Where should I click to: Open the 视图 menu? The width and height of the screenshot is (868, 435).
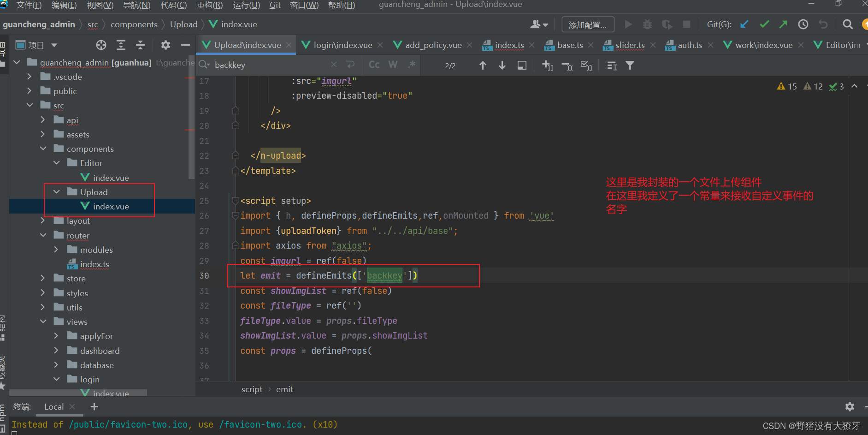tap(100, 5)
